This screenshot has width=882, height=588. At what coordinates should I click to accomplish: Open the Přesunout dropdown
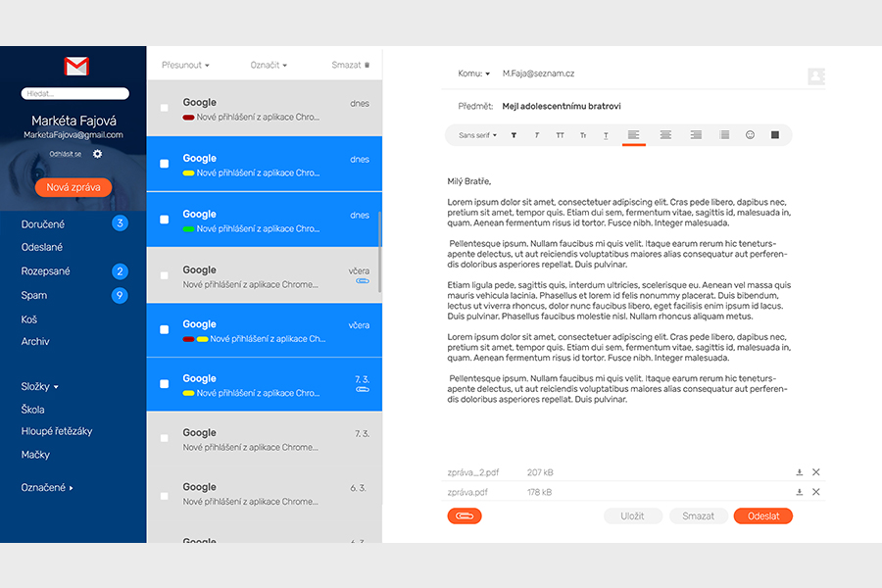pos(185,66)
